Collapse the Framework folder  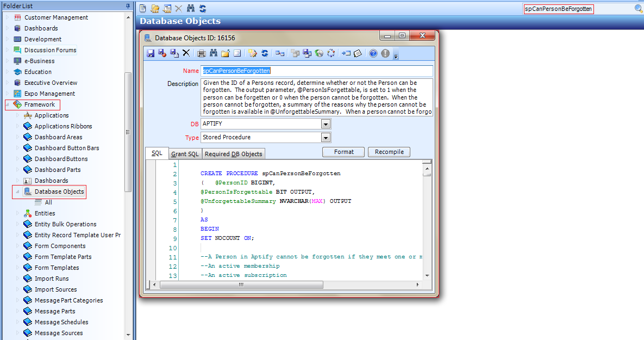click(x=8, y=104)
